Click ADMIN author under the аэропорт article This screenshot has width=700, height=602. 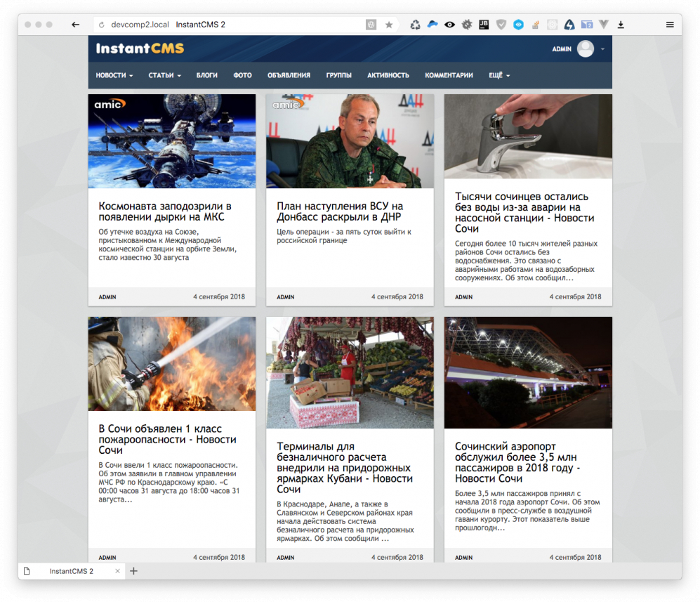(x=463, y=557)
